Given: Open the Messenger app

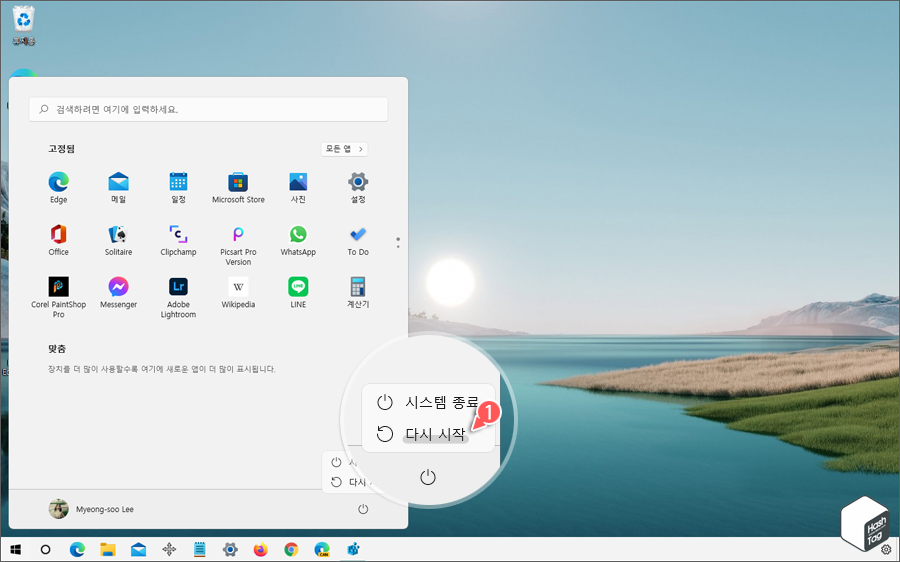Looking at the screenshot, I should [118, 293].
